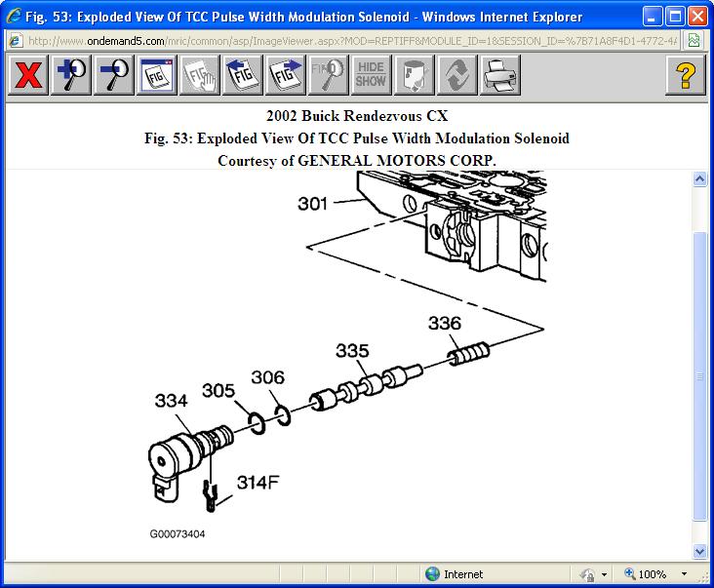
Task: Toggle the HIDE SHOW button
Action: [371, 75]
